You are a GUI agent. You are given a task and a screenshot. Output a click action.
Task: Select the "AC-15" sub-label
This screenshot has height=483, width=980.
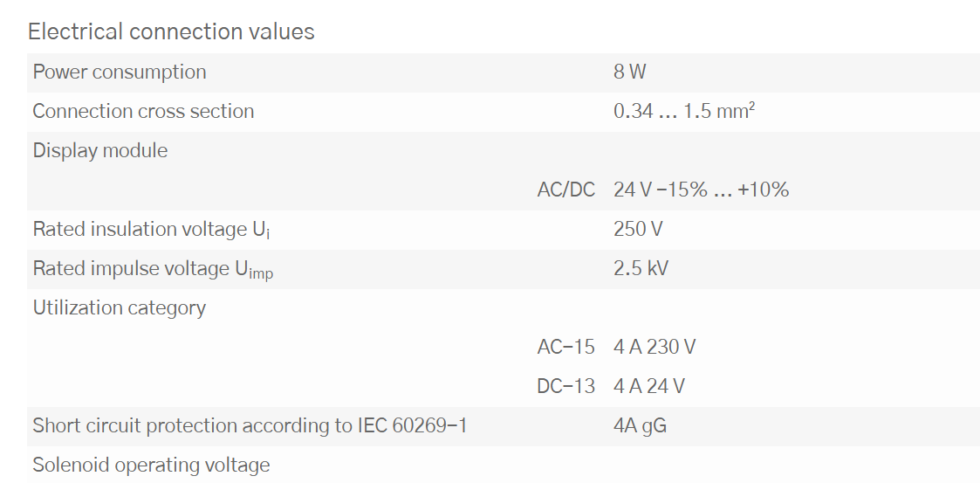565,348
